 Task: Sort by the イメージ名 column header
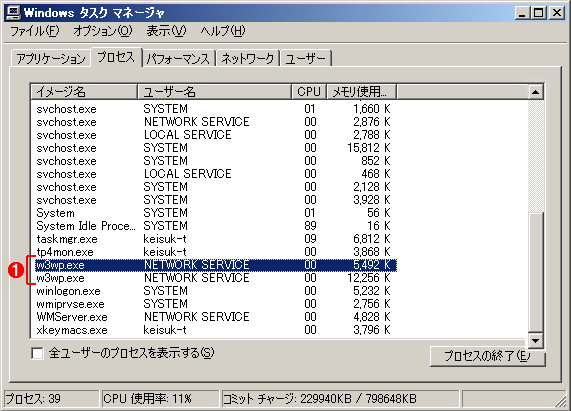point(84,92)
